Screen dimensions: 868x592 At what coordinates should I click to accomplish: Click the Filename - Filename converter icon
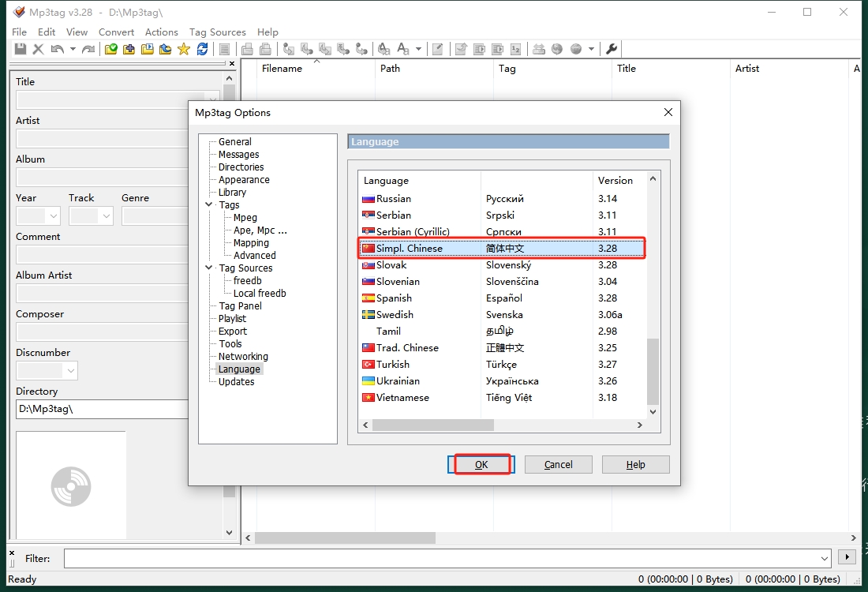(x=325, y=49)
